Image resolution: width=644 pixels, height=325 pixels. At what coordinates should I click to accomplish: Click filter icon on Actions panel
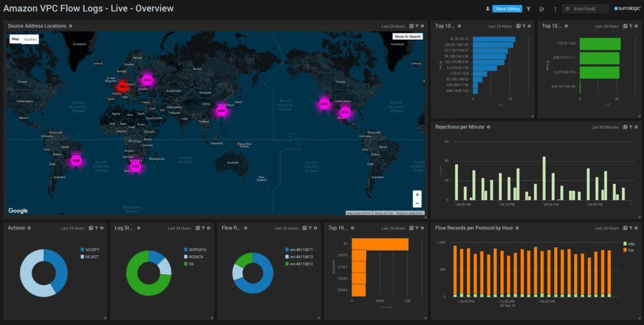96,228
